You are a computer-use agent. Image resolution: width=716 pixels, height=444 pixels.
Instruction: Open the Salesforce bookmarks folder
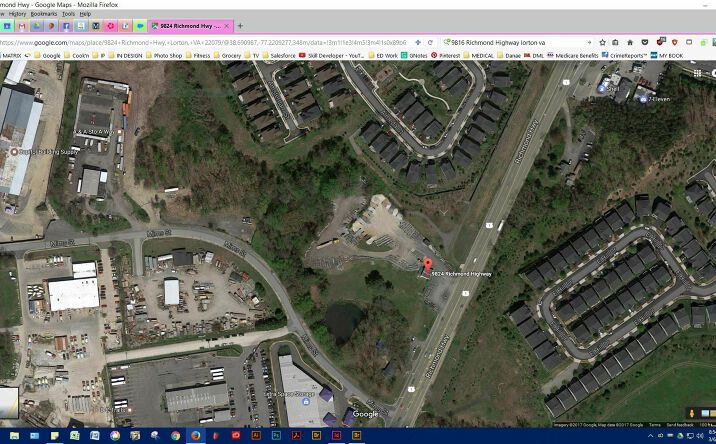coord(279,55)
